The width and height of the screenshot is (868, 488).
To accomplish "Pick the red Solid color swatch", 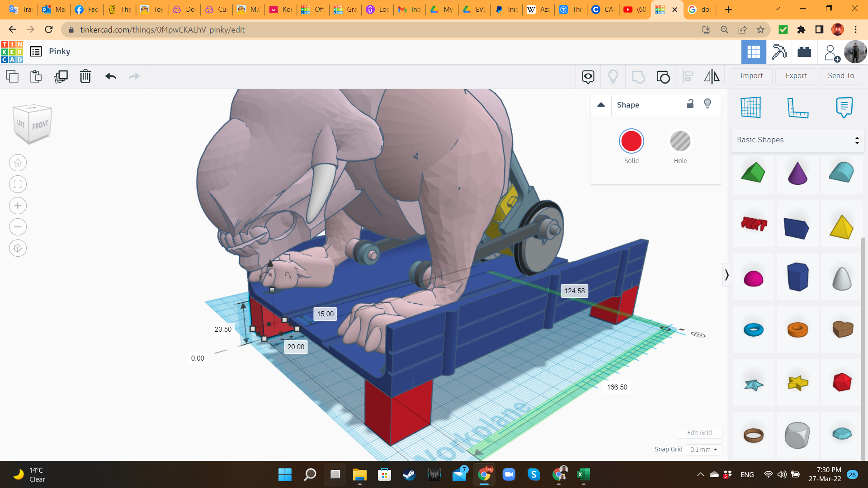I will tap(631, 141).
